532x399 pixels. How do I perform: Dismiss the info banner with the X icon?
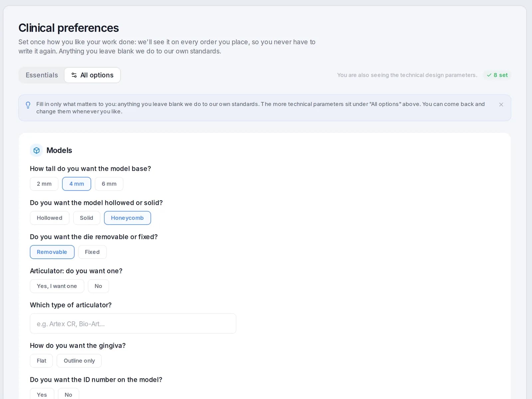501,104
